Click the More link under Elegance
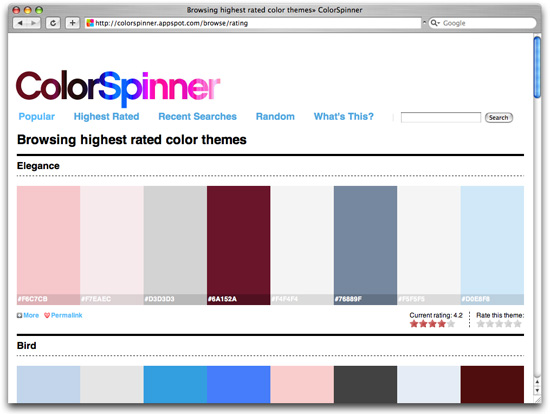This screenshot has height=414, width=550. coord(31,315)
